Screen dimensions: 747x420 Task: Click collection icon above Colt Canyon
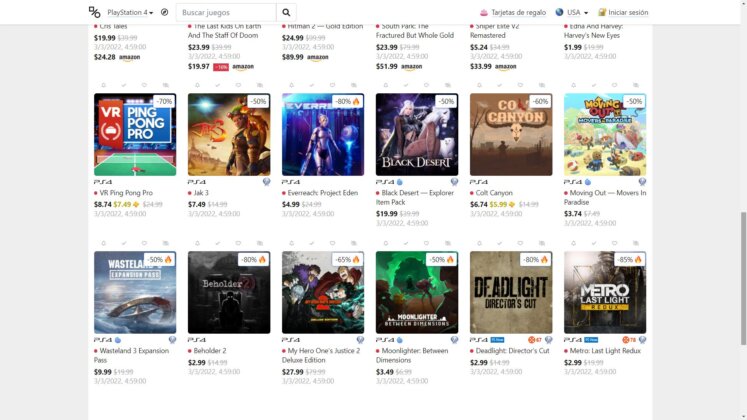coord(542,85)
